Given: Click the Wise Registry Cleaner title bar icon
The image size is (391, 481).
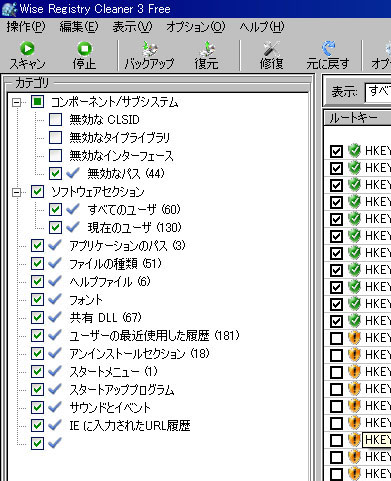Looking at the screenshot, I should click(9, 9).
